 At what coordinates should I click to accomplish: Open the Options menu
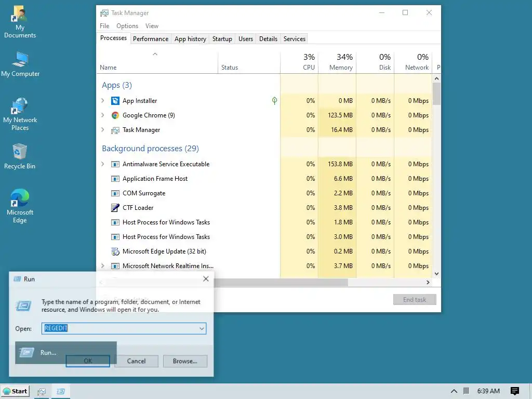[127, 26]
